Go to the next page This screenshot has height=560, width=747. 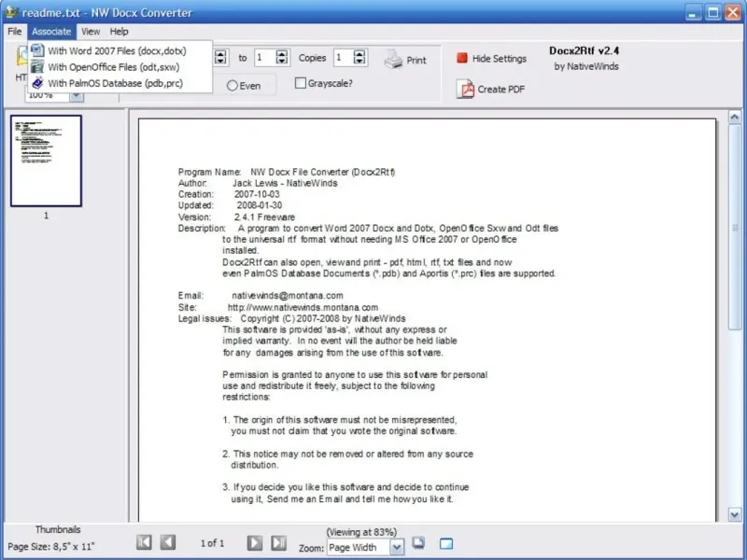[x=254, y=542]
